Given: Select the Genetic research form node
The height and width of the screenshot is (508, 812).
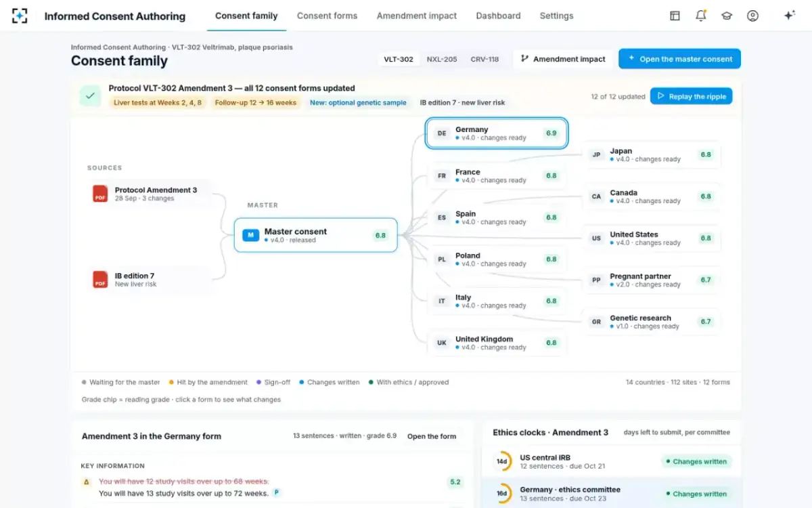Looking at the screenshot, I should (x=652, y=322).
